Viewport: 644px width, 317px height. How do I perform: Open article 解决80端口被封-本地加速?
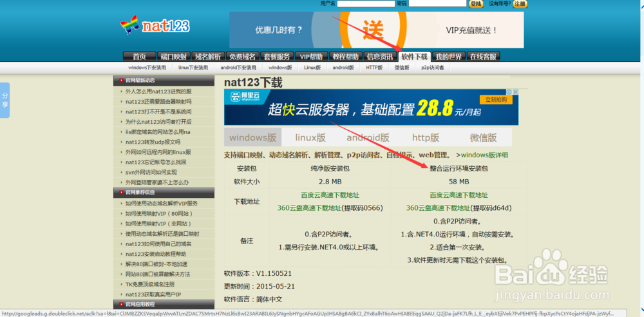click(157, 264)
